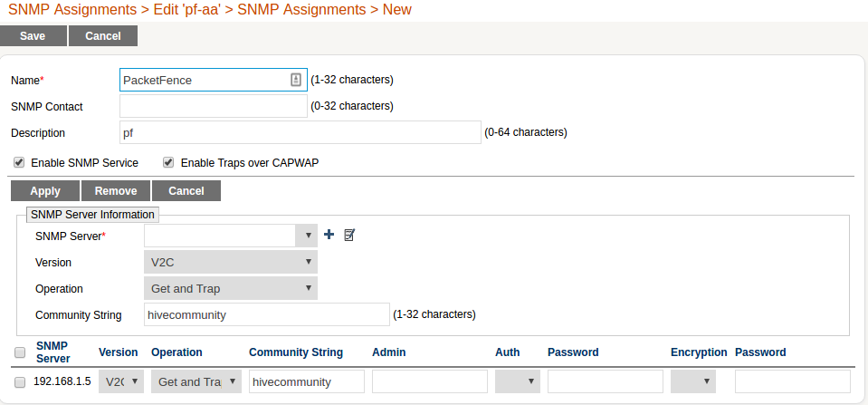Expand the Version V2C dropdown
The height and width of the screenshot is (405, 868).
click(230, 262)
